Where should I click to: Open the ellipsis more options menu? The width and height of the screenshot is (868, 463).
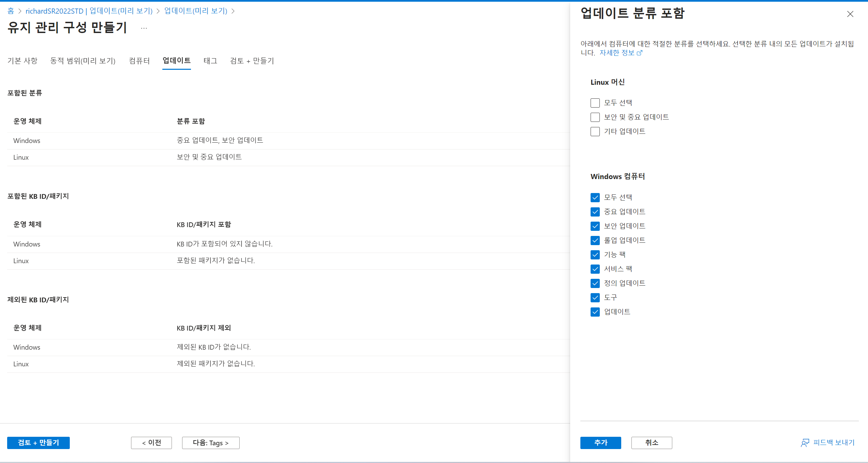pos(144,28)
